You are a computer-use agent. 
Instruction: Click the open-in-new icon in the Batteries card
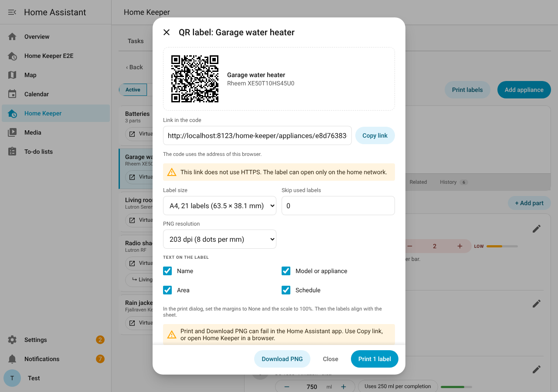point(132,134)
